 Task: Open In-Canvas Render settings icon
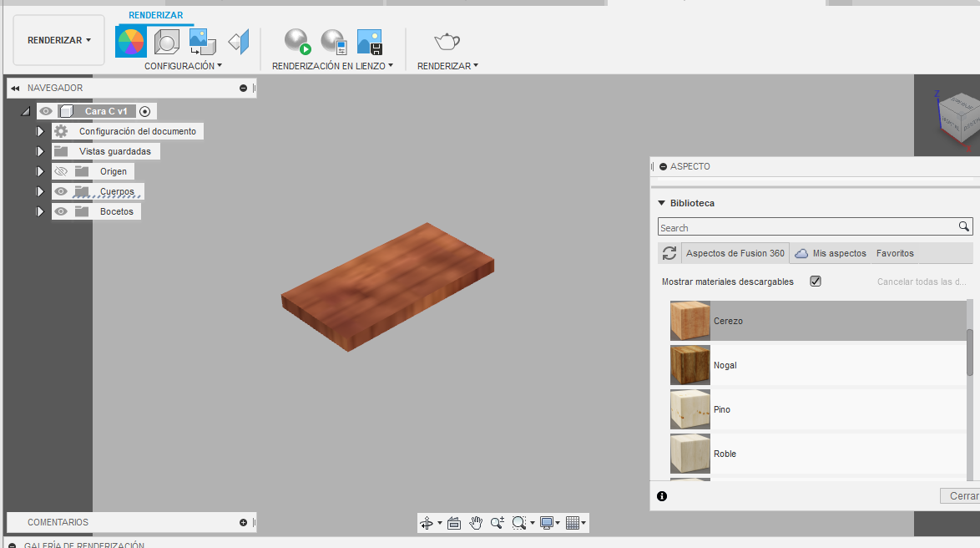334,42
